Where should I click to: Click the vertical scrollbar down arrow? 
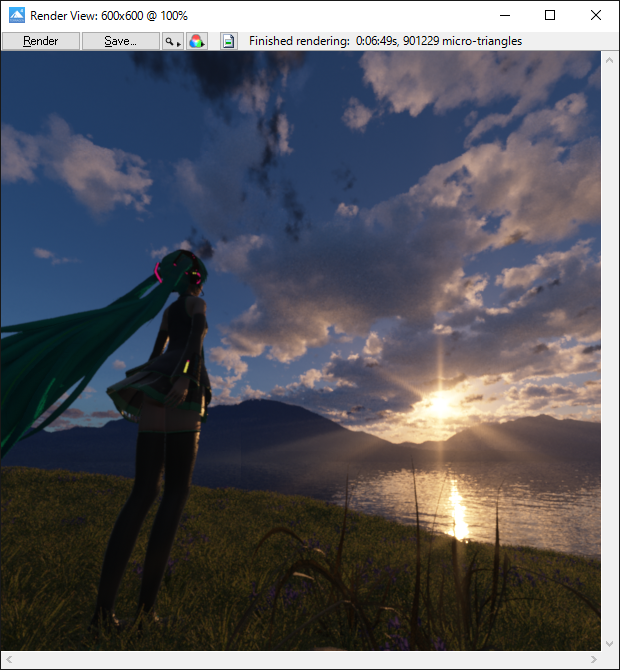(610, 644)
